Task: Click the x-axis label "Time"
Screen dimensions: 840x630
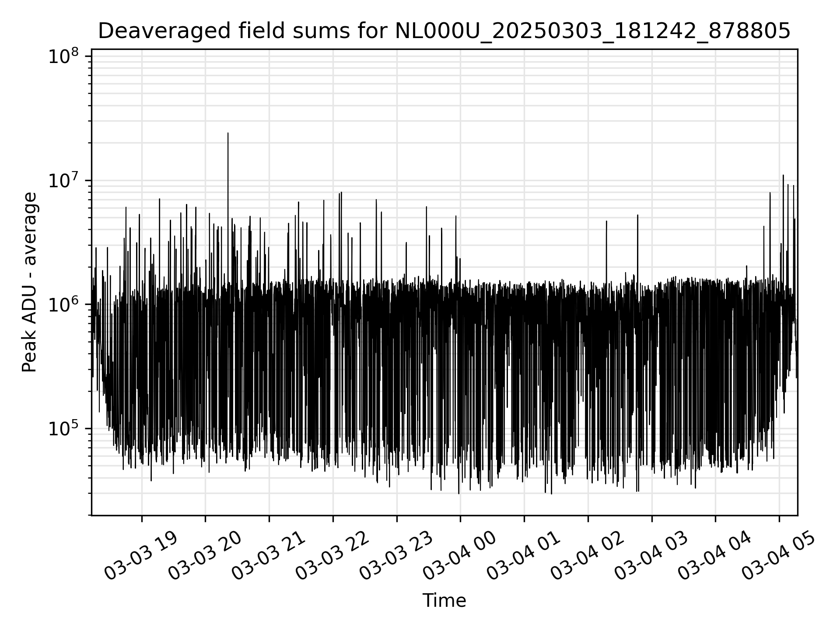Action: [444, 601]
